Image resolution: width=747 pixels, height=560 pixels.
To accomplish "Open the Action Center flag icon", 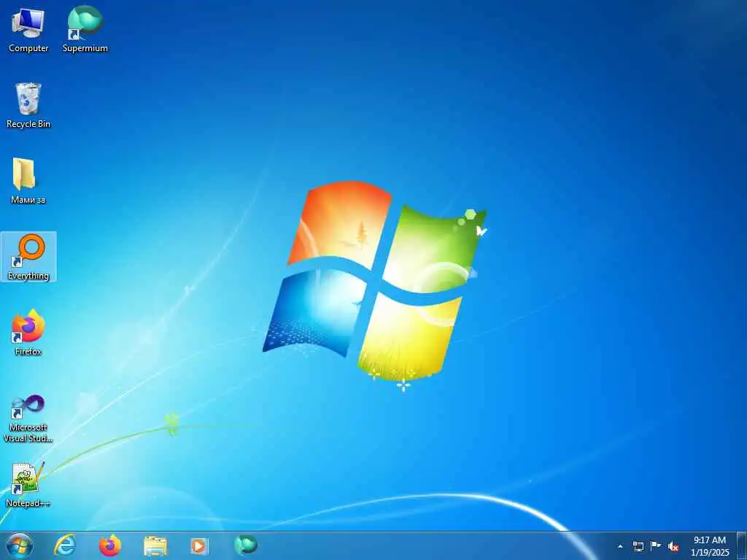I will tap(656, 546).
